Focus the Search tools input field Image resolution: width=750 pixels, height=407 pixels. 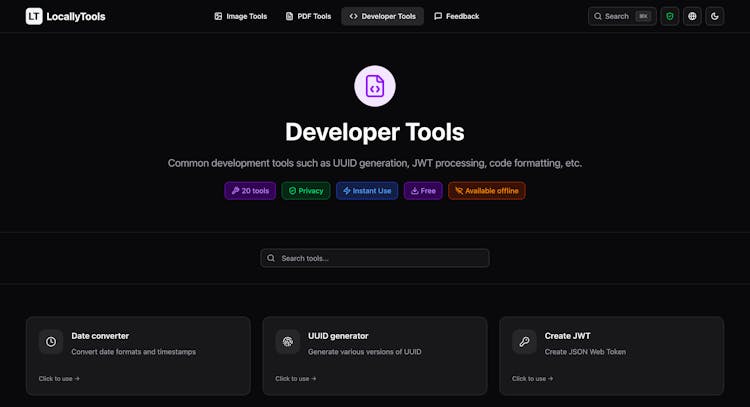(x=375, y=258)
